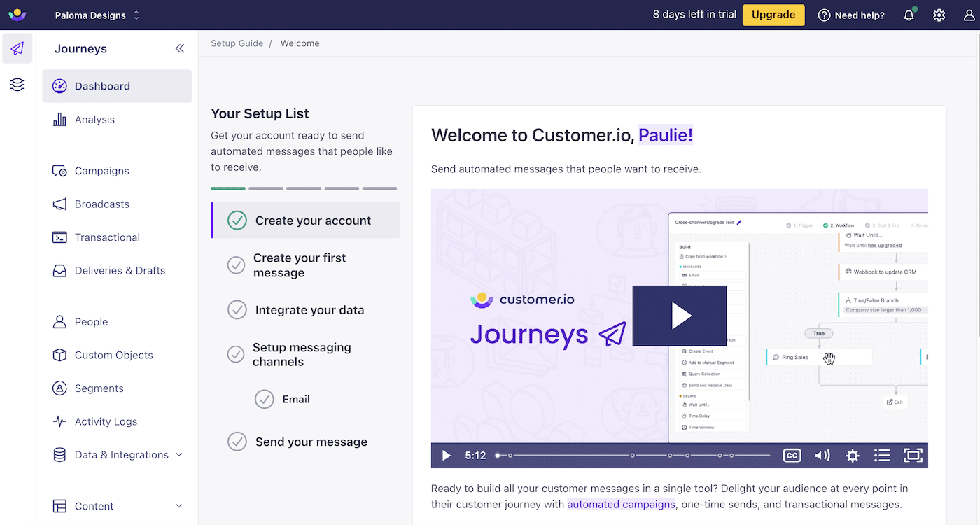Click the 5:12 video duration
This screenshot has width=980, height=525.
(475, 456)
